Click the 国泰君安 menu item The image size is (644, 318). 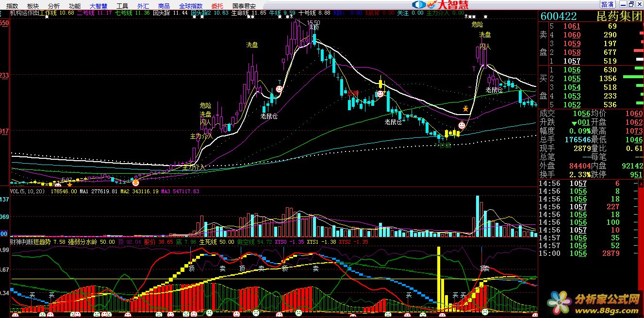244,6
